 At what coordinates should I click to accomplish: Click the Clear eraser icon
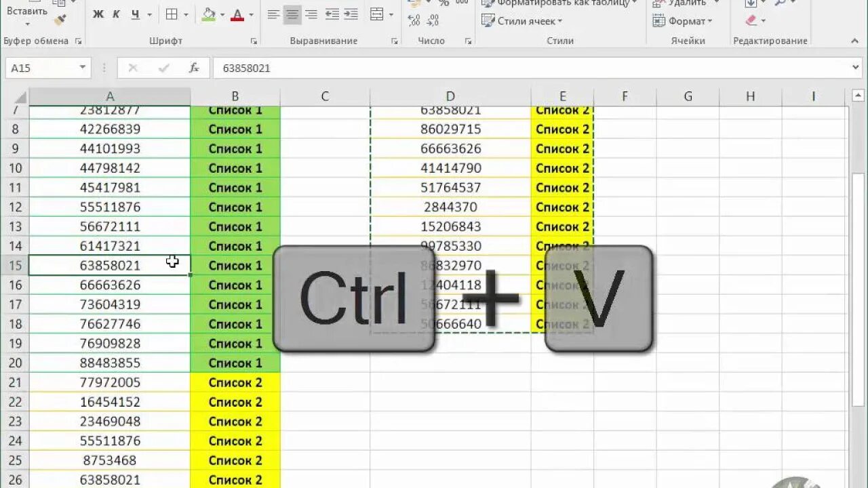[x=751, y=21]
